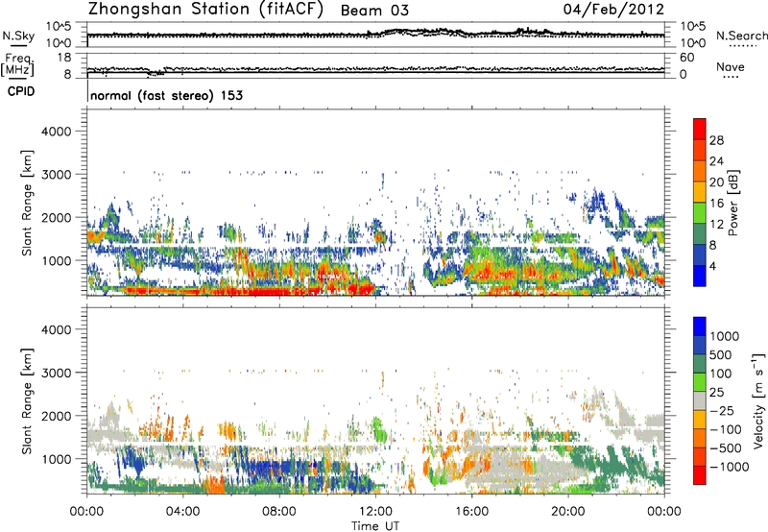
Task: Click the '18' frequency axis tick label
Action: click(64, 58)
